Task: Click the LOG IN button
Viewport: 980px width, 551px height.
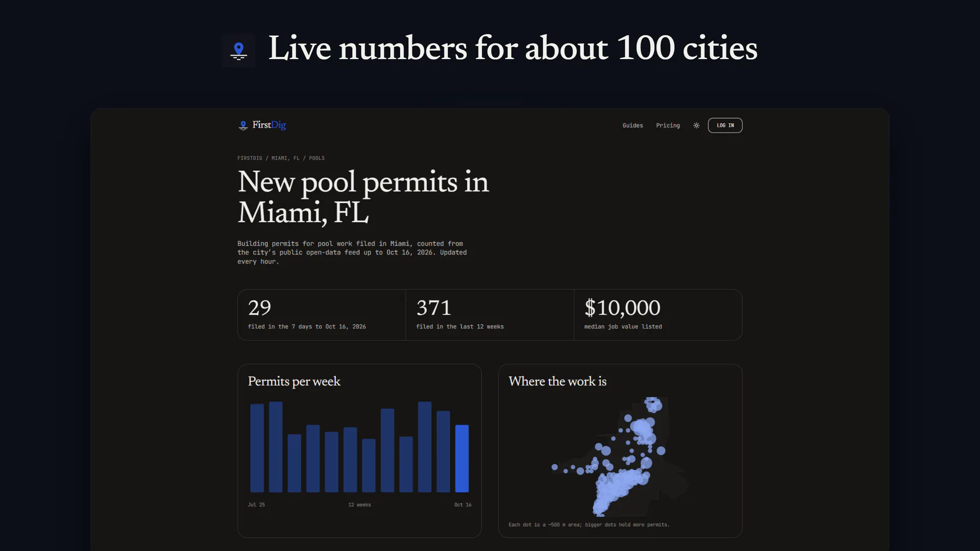Action: pyautogui.click(x=725, y=126)
